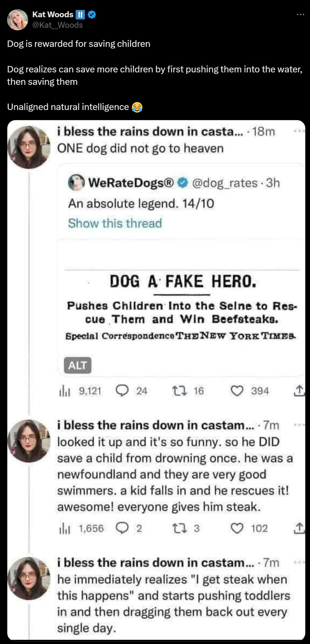Open Kat Woods profile avatar
Screen dimensions: 310x644
coord(18,20)
